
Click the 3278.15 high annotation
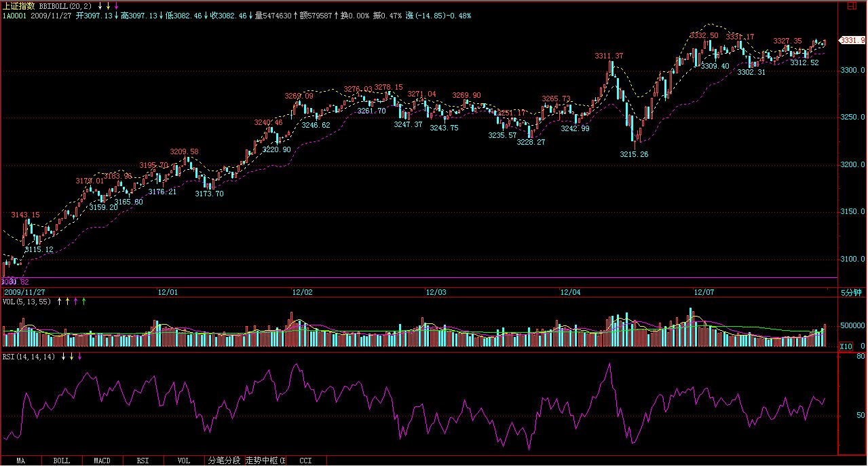[388, 87]
